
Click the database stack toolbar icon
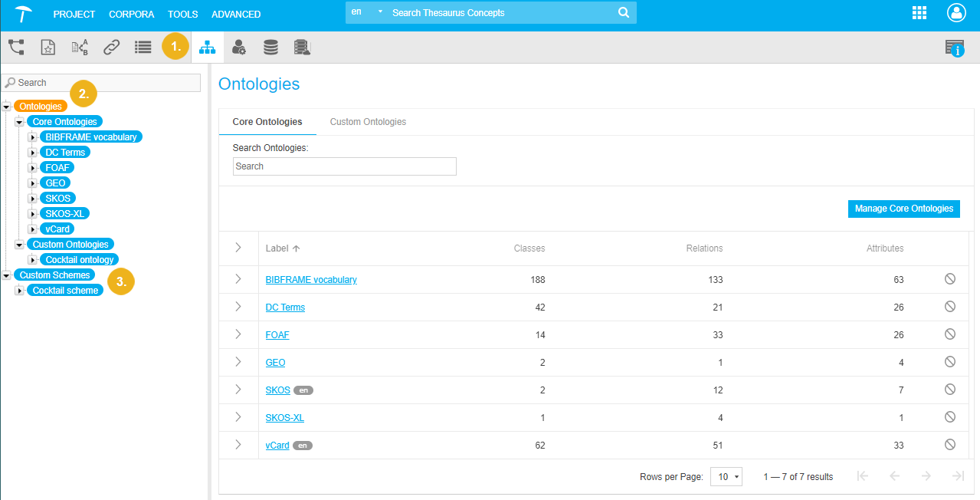(x=270, y=48)
